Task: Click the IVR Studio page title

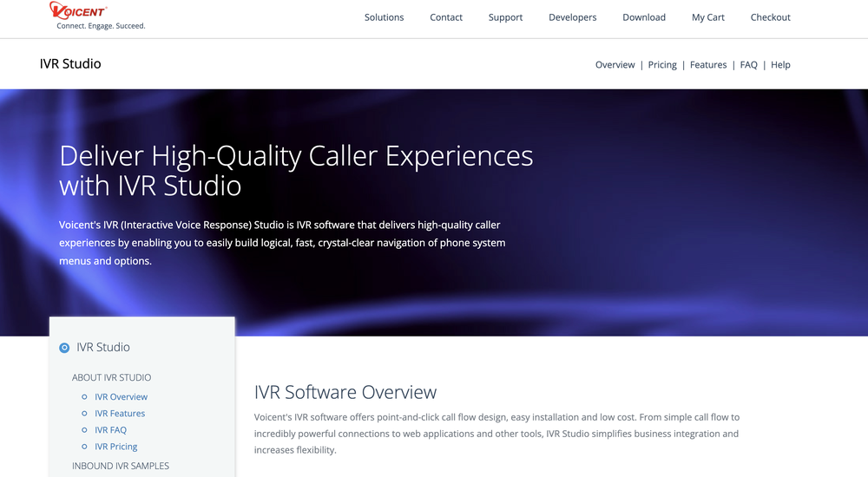Action: 70,63
